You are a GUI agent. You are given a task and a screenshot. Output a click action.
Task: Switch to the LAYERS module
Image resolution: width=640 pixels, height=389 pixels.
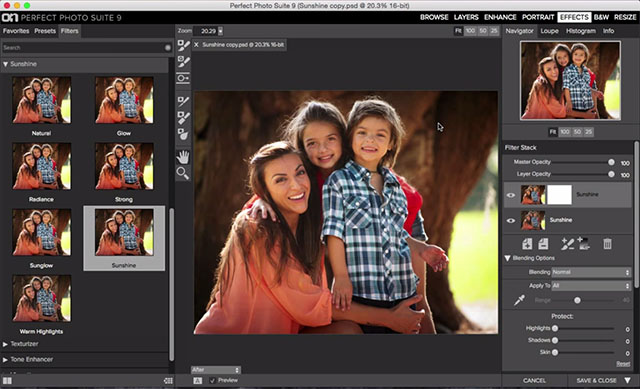tap(466, 17)
